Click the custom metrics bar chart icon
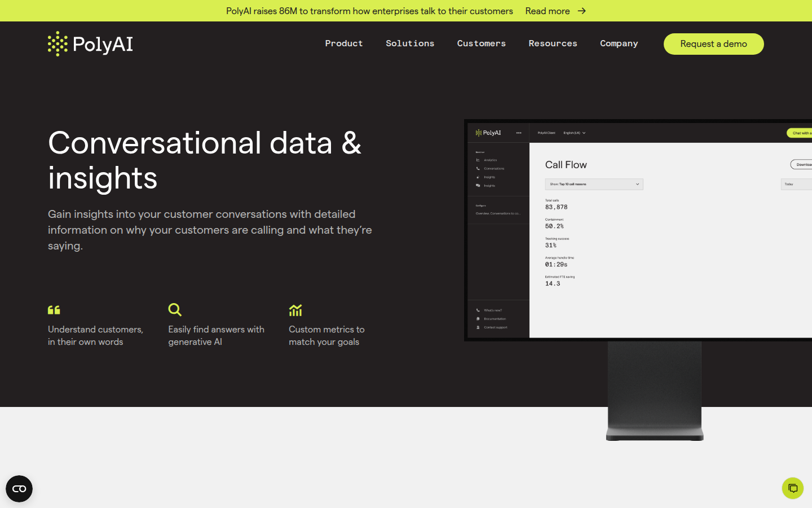Viewport: 812px width, 508px height. coord(295,310)
